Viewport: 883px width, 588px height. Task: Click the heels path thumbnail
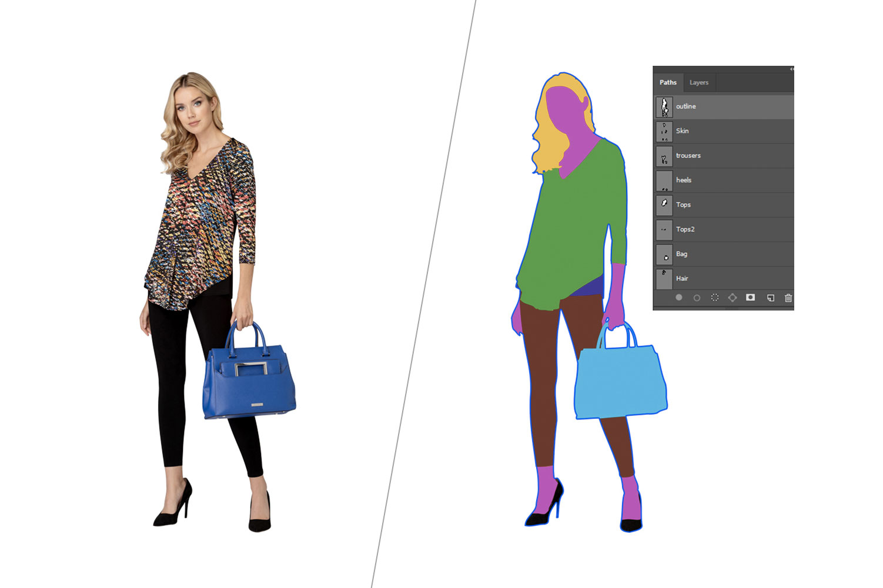coord(664,181)
